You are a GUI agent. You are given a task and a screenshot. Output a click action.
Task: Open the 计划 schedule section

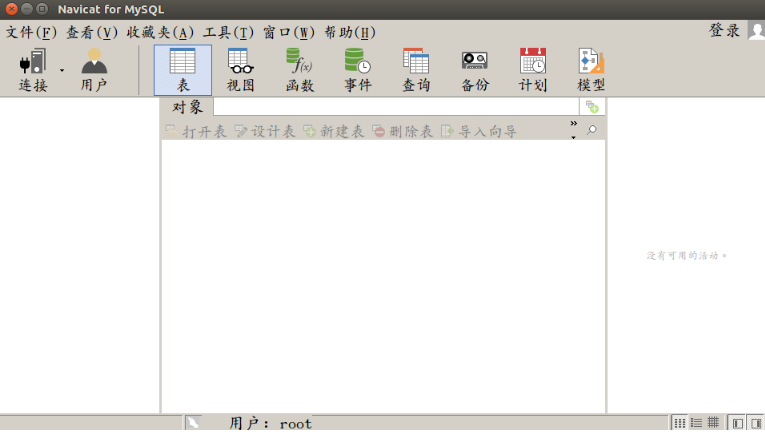(x=533, y=70)
